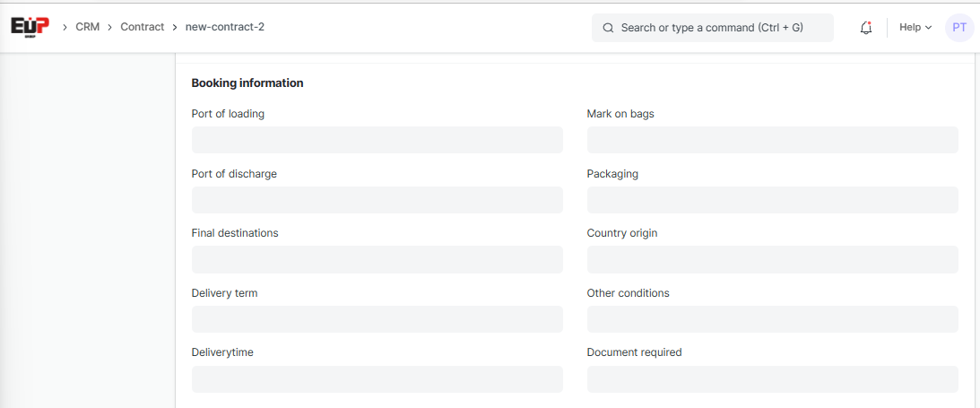
Task: Click the EUP logo in the navbar
Action: (x=30, y=27)
